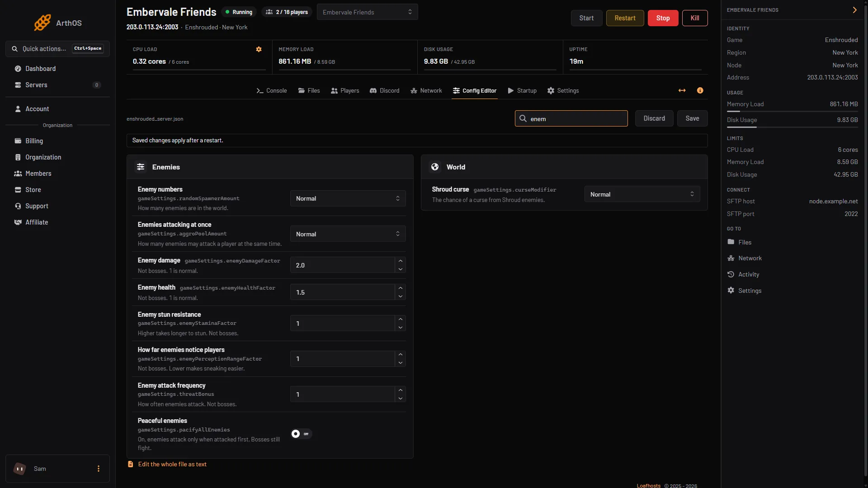
Task: Click the Kill button
Action: click(695, 18)
